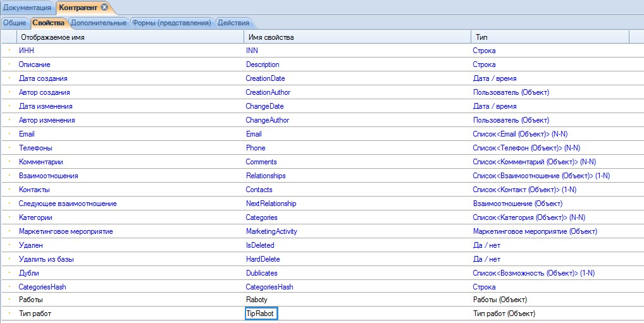
Task: Open the Описание property
Action: click(x=35, y=64)
